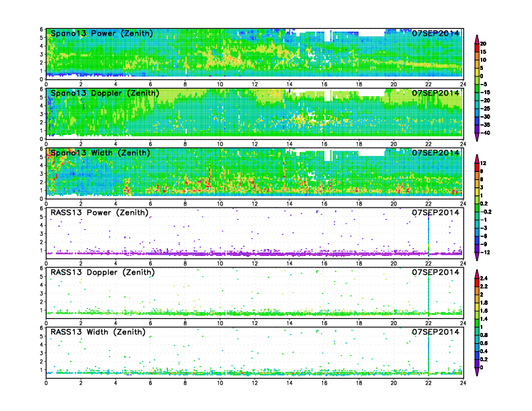Click the red swatch beside 20 on top colorbar

[477, 48]
